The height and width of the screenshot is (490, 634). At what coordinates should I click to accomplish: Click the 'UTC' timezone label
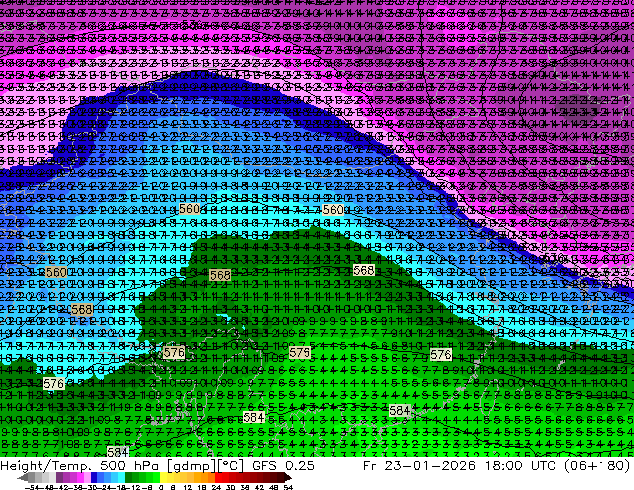click(x=544, y=465)
